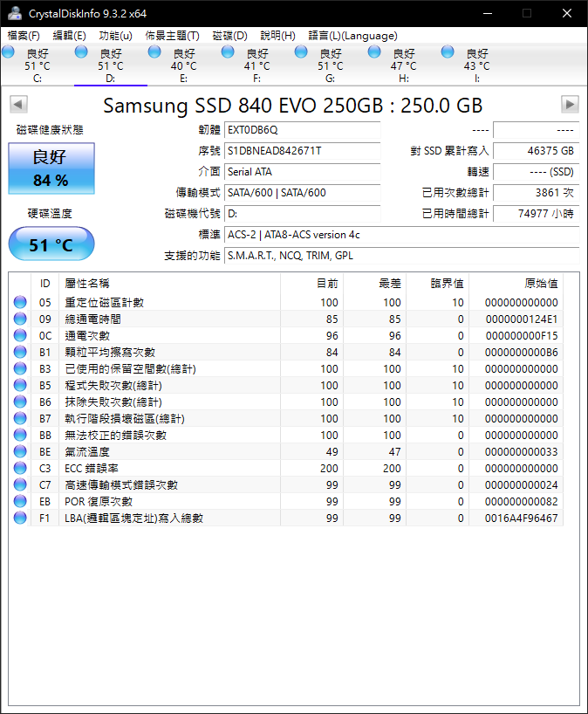The height and width of the screenshot is (714, 588).
Task: Click the 目前 column header
Action: (311, 283)
